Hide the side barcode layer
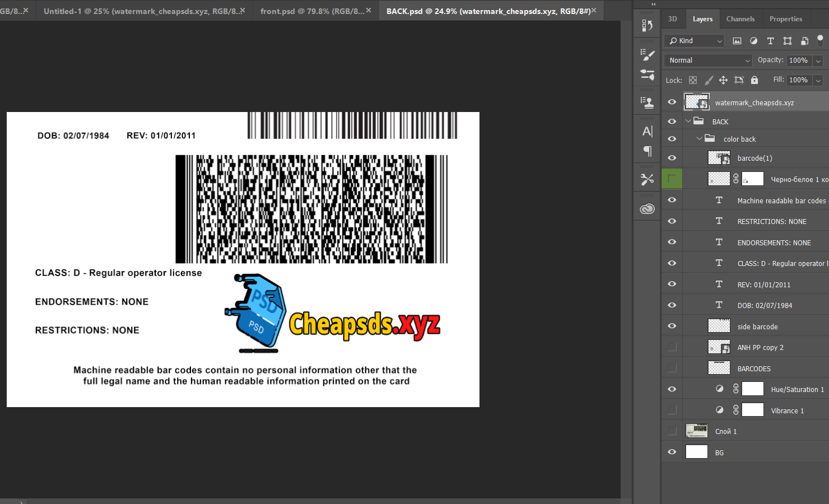This screenshot has height=504, width=829. [672, 326]
